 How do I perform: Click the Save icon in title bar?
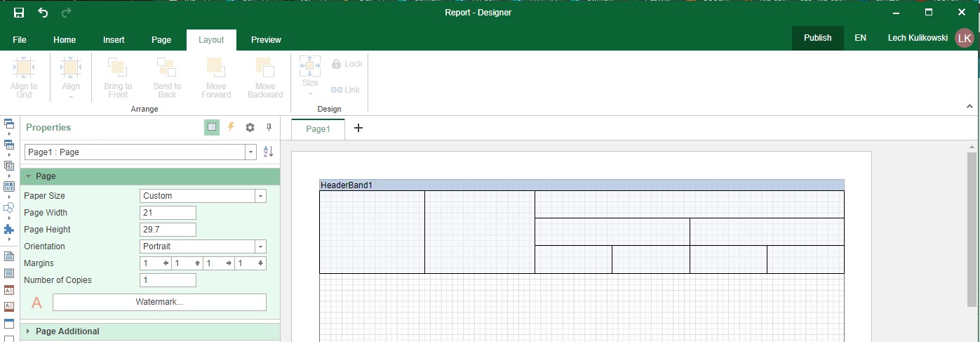point(19,13)
